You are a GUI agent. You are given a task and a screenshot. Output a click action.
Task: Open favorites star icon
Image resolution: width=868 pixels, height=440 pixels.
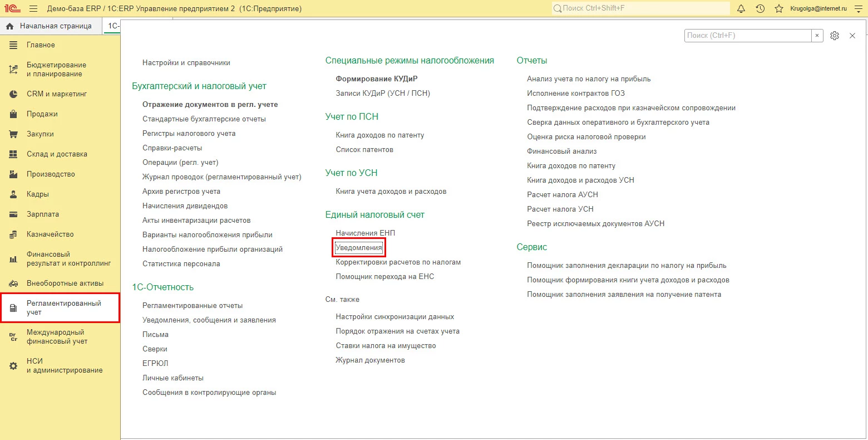pyautogui.click(x=779, y=9)
